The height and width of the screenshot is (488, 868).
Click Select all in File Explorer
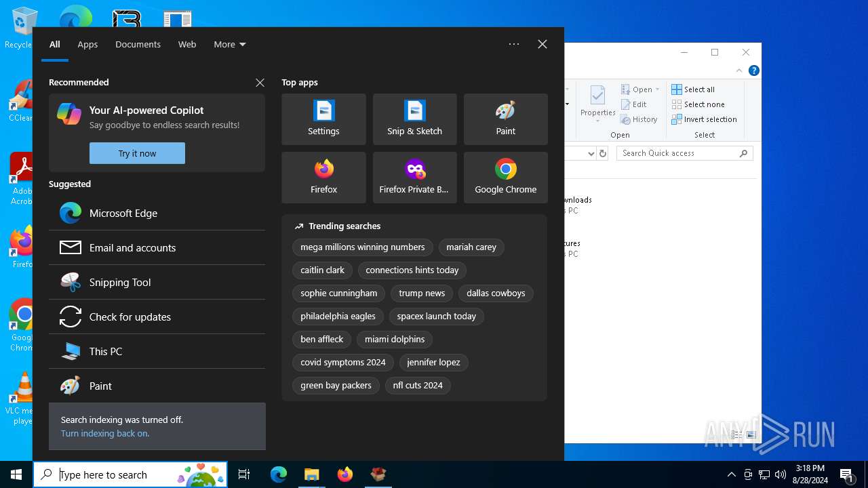point(693,89)
